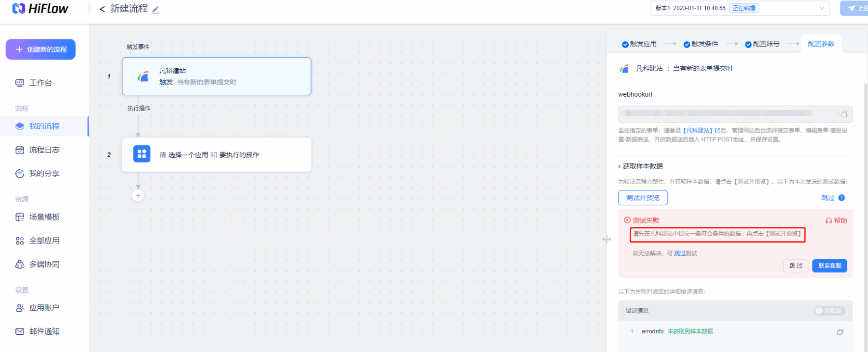Add a step with the plus circle
This screenshot has height=352, width=868.
pos(138,195)
